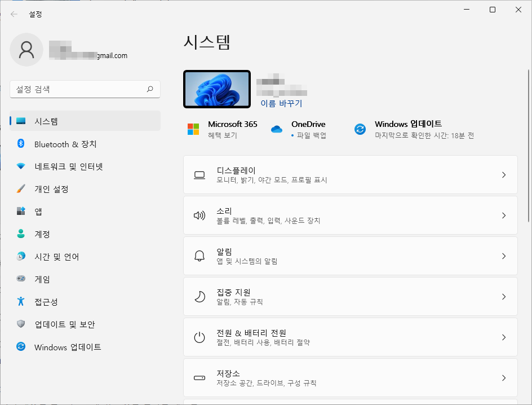This screenshot has height=405, width=532.
Task: Click the 전원 power icon
Action: tap(200, 337)
